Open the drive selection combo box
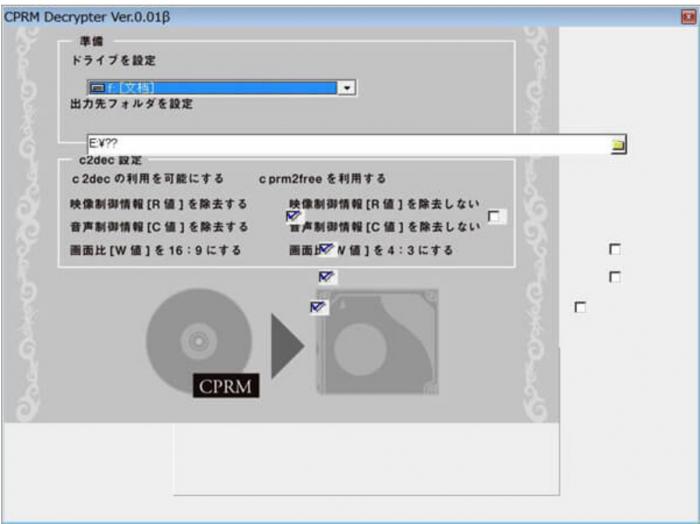 click(x=221, y=87)
